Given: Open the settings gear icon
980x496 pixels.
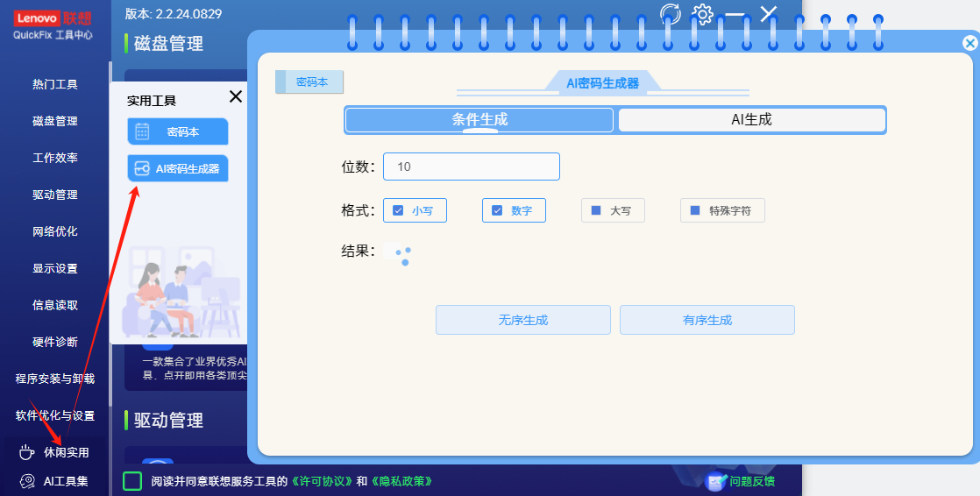Looking at the screenshot, I should click(x=703, y=14).
